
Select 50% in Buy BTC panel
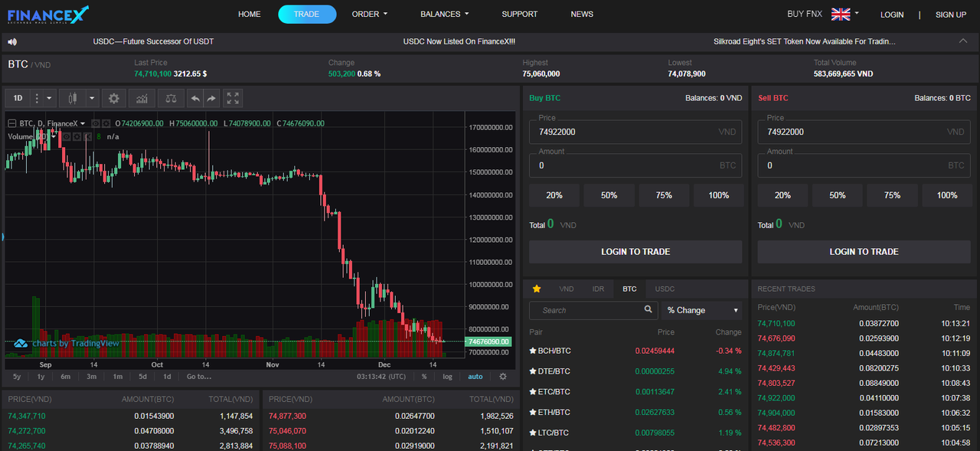(609, 195)
